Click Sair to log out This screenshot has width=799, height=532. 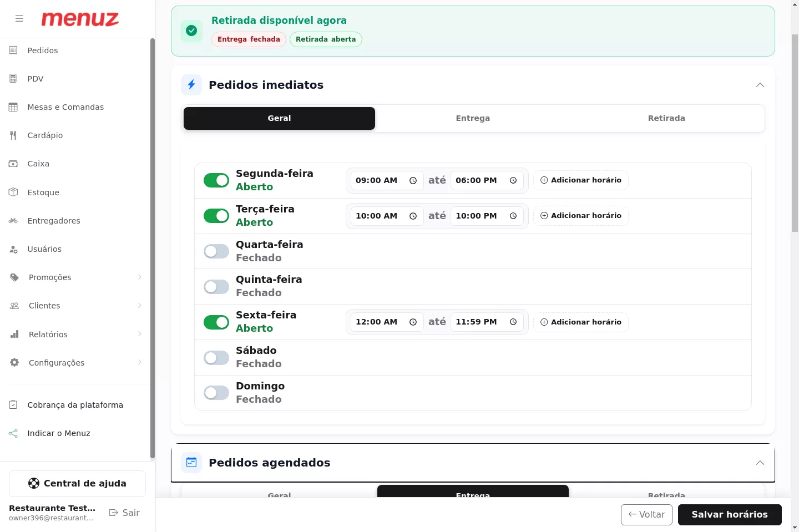tap(124, 513)
